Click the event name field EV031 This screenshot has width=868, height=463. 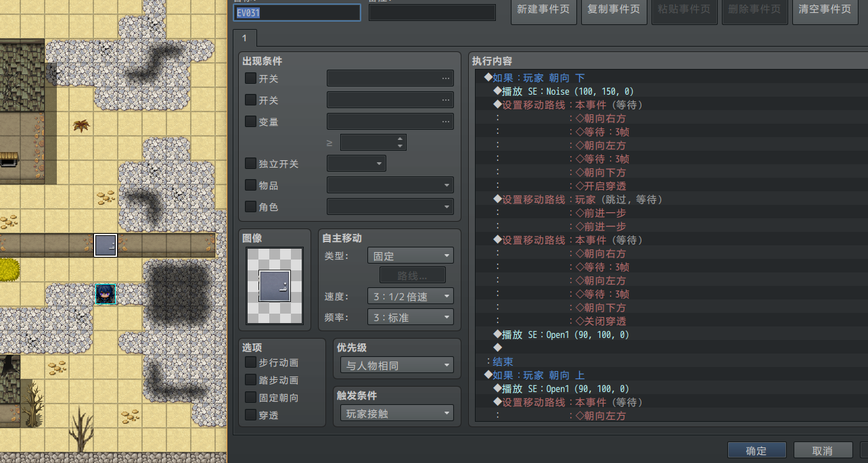click(296, 12)
